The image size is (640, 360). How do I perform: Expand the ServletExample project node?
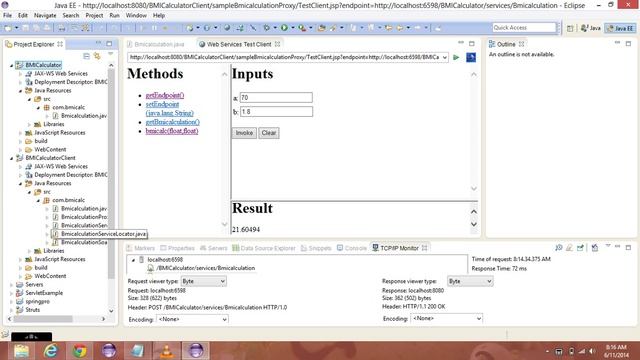coord(11,293)
